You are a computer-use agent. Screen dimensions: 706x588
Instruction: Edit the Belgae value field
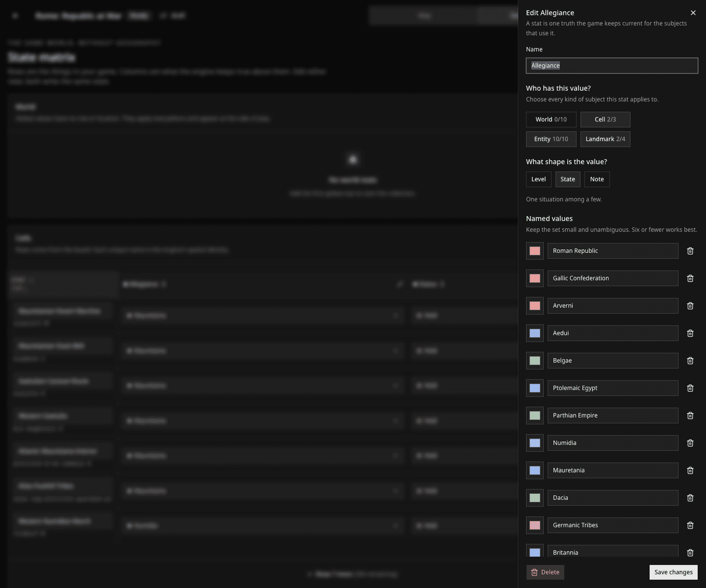(x=613, y=361)
